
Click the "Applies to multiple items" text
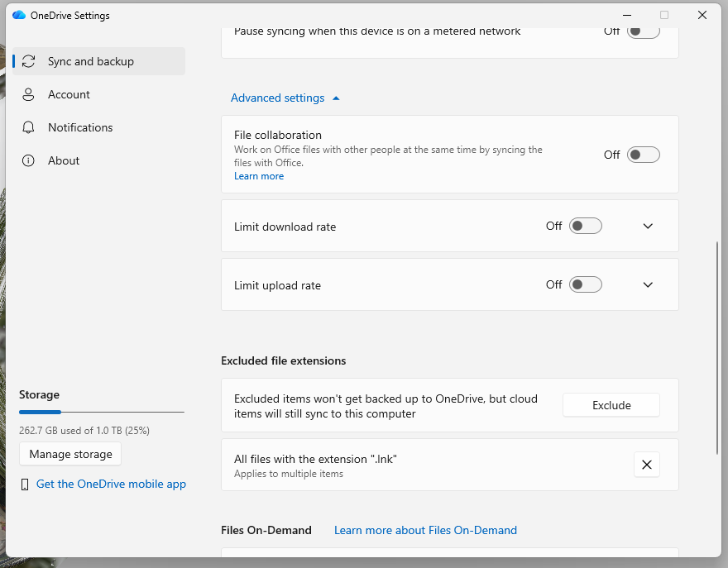[289, 474]
